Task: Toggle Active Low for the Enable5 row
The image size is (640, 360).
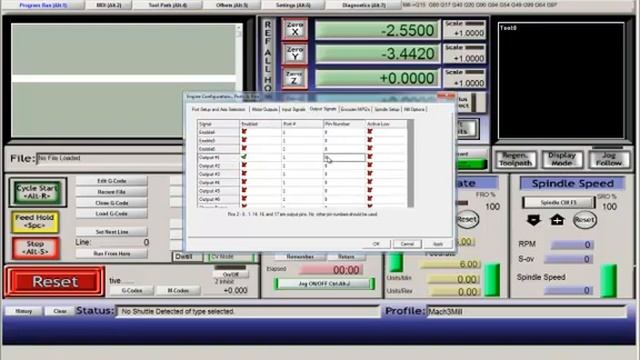Action: click(x=370, y=140)
